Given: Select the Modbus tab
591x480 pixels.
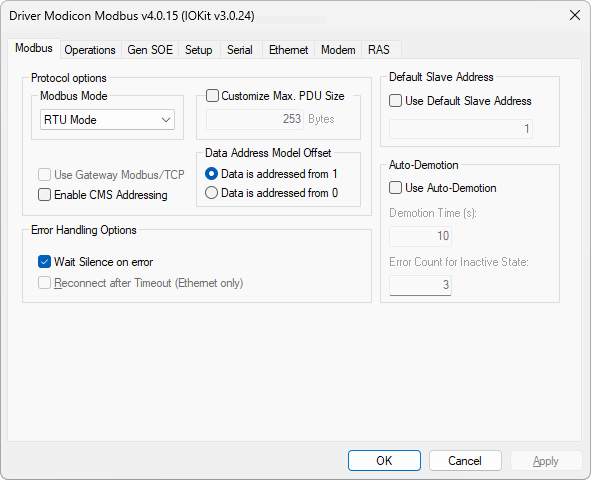Looking at the screenshot, I should (34, 48).
